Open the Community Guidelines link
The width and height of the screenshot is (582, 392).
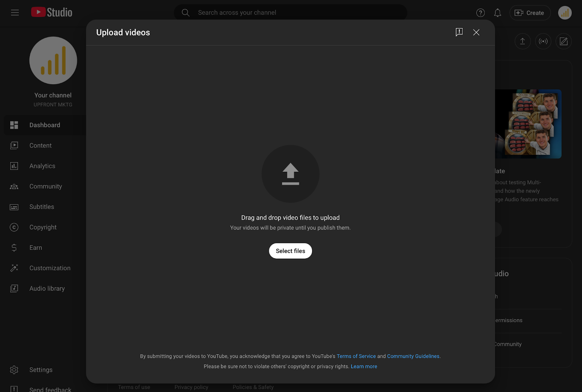pos(413,356)
